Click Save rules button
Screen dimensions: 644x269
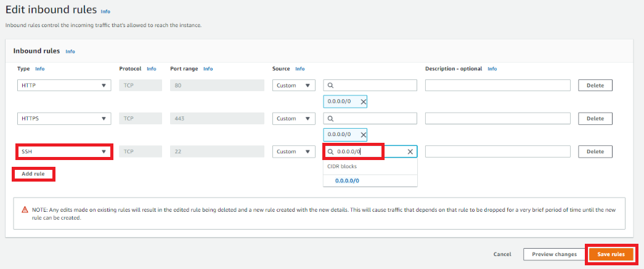coord(611,254)
